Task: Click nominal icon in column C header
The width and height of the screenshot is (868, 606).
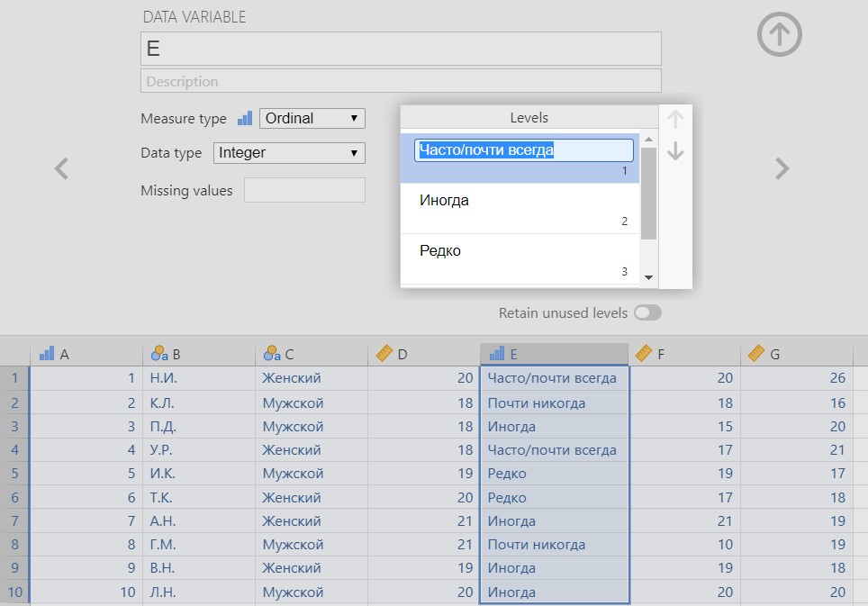Action: click(272, 354)
